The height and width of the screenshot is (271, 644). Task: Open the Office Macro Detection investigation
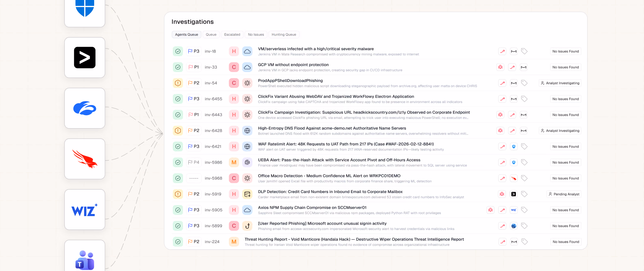tap(329, 175)
